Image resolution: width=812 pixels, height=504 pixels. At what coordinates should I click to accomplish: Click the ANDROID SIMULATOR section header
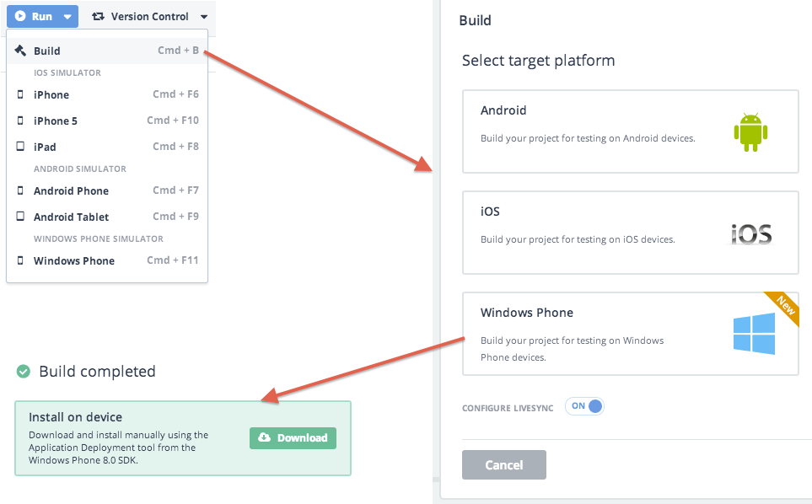pos(80,169)
